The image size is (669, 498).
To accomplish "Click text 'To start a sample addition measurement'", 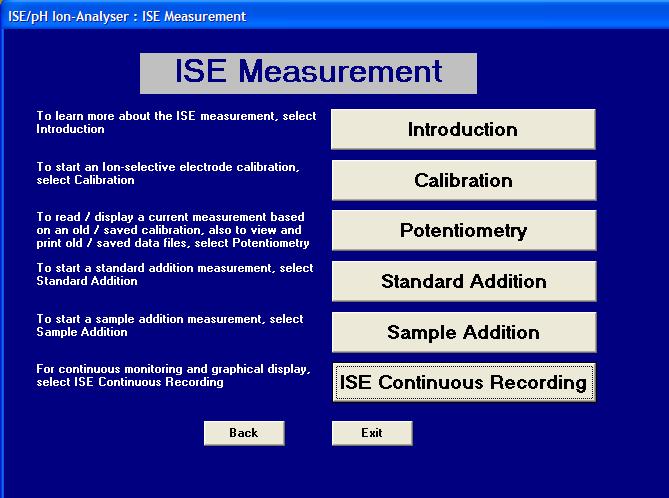I will click(x=149, y=319).
